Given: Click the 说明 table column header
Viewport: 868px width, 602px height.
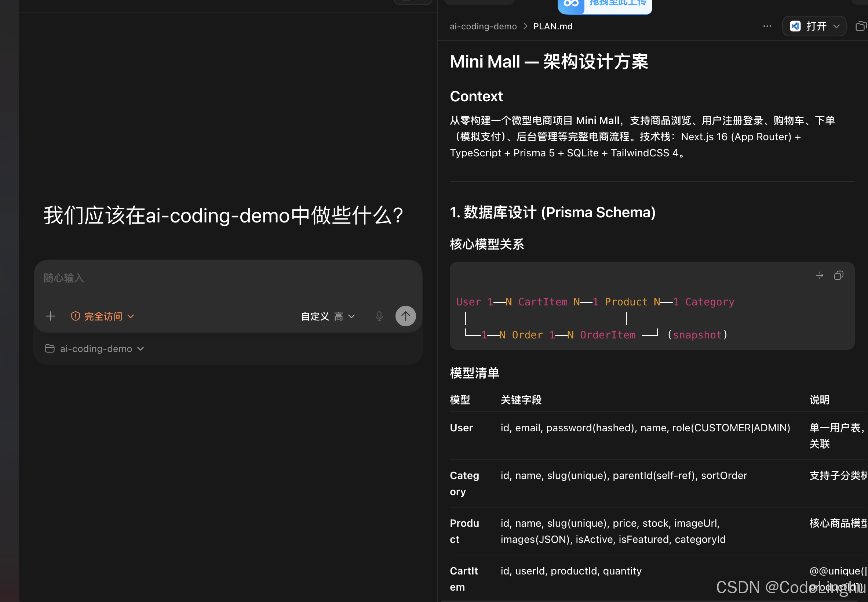Looking at the screenshot, I should [819, 400].
